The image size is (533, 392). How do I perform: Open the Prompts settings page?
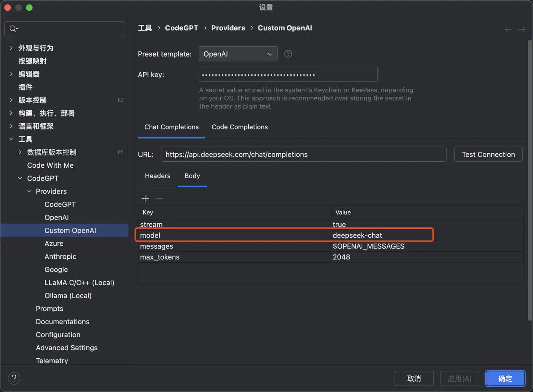coord(50,309)
